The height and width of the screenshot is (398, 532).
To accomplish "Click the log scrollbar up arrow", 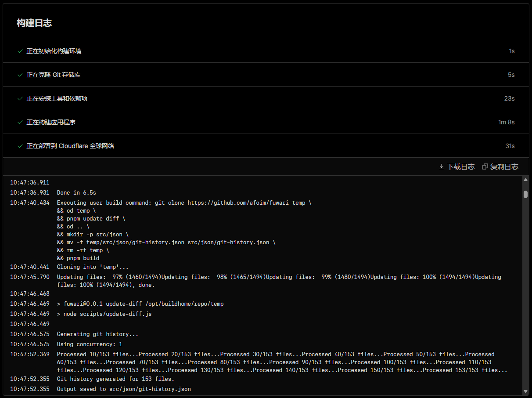I will click(x=525, y=180).
